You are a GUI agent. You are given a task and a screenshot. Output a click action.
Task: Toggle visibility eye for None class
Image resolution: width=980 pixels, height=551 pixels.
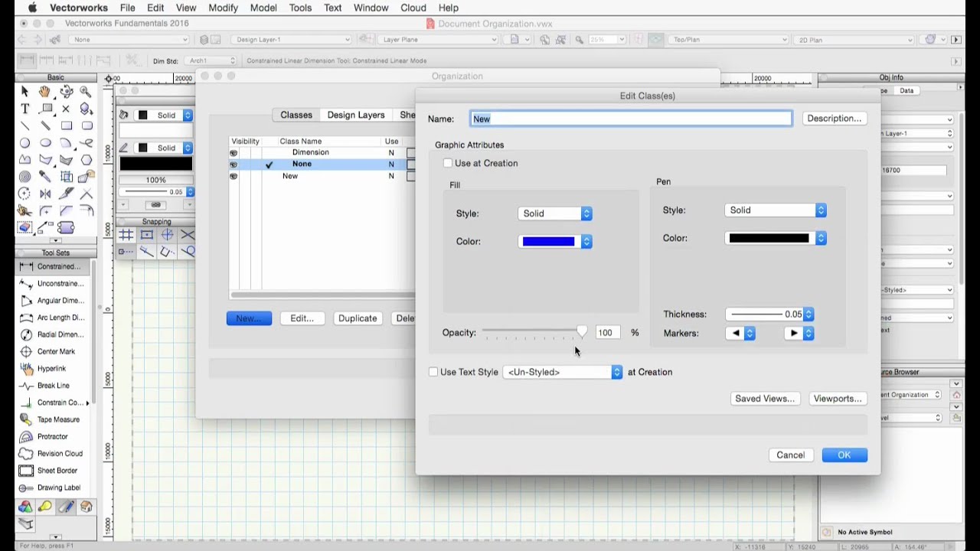pos(234,164)
